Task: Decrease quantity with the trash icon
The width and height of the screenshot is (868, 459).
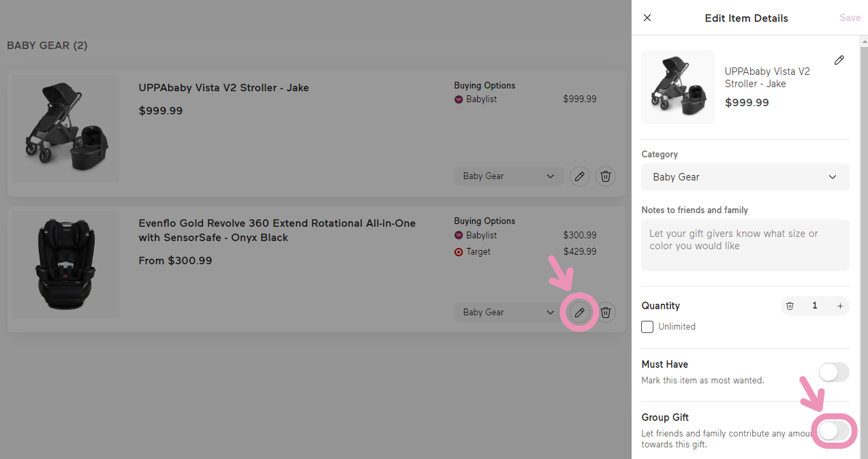Action: 790,306
